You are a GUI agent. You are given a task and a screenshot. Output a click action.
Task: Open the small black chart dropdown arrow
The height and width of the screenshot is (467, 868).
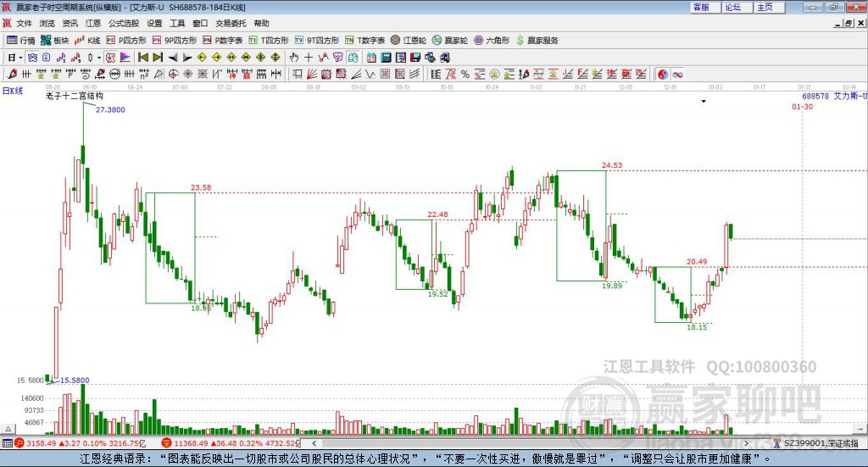coord(704,101)
